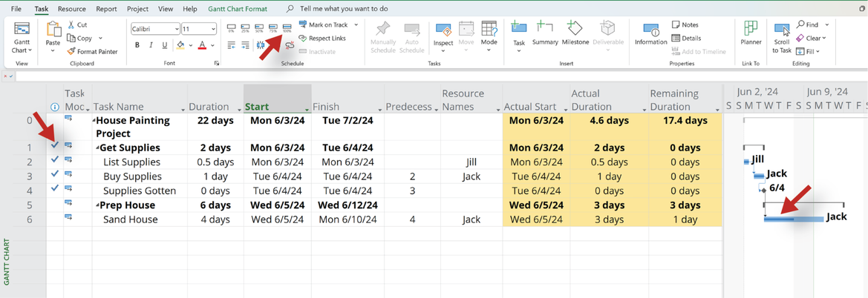Collapse the Get Supplies summary task
The height and width of the screenshot is (298, 868).
tap(97, 148)
